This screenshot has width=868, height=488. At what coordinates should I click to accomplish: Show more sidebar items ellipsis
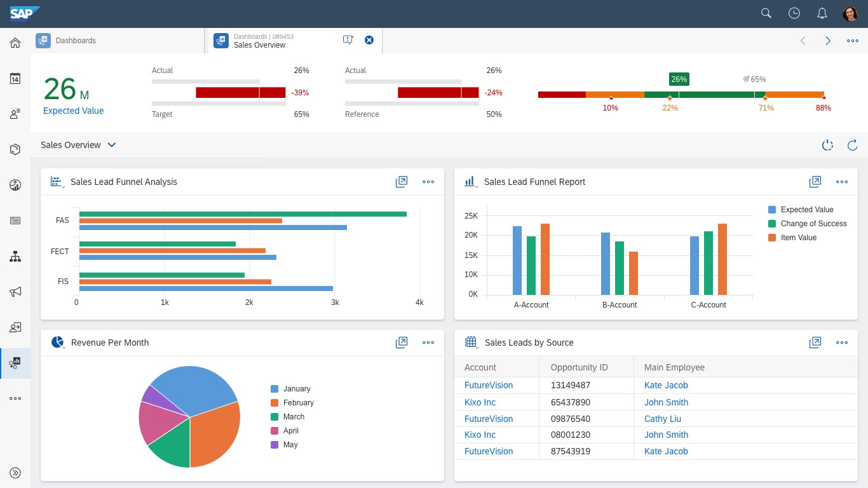[15, 398]
